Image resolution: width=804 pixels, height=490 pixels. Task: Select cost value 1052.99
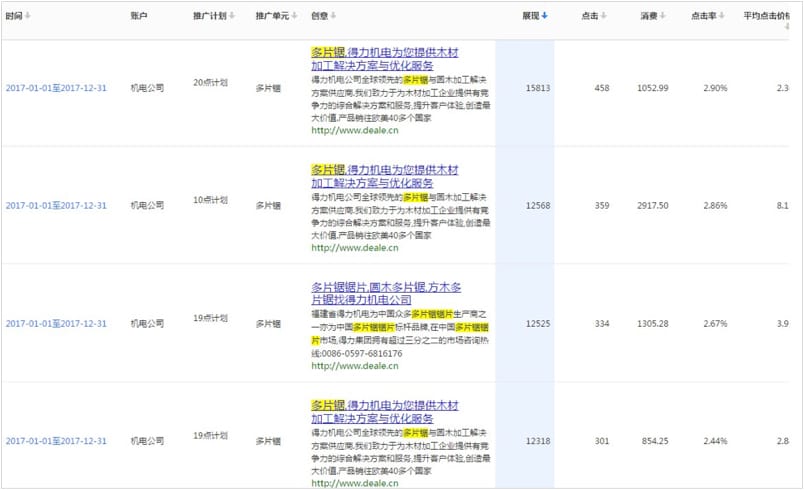[653, 88]
